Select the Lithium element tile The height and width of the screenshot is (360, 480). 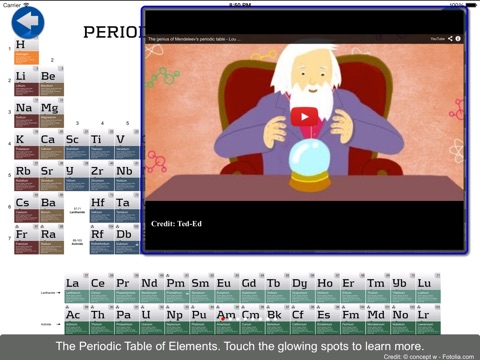coord(26,81)
